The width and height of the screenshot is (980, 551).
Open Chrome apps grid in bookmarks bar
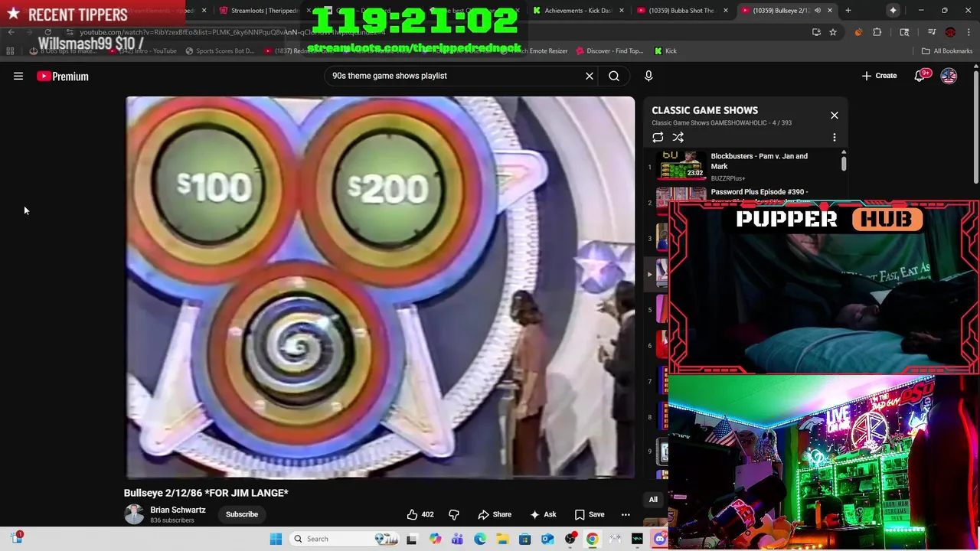point(10,51)
